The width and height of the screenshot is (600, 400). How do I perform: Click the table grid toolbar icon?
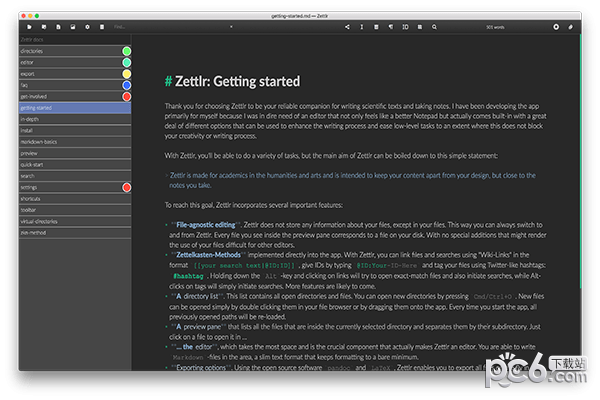point(420,27)
